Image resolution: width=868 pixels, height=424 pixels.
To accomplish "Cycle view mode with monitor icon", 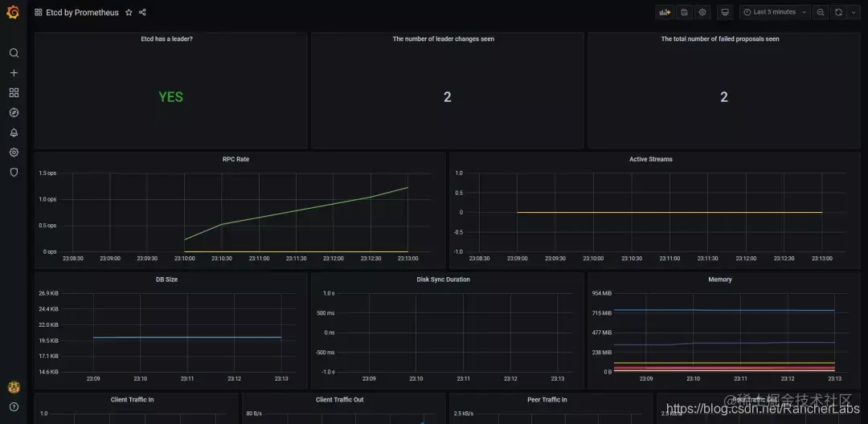I will pos(725,12).
